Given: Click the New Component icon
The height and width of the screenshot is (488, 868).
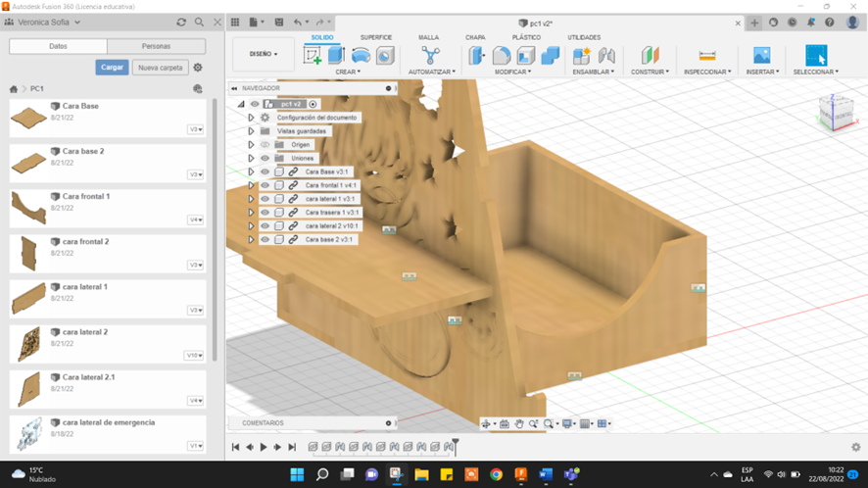Looking at the screenshot, I should 581,56.
